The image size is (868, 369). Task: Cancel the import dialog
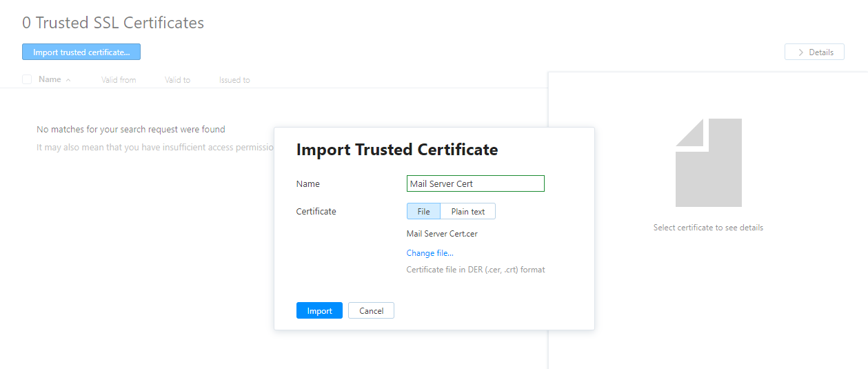click(x=371, y=311)
